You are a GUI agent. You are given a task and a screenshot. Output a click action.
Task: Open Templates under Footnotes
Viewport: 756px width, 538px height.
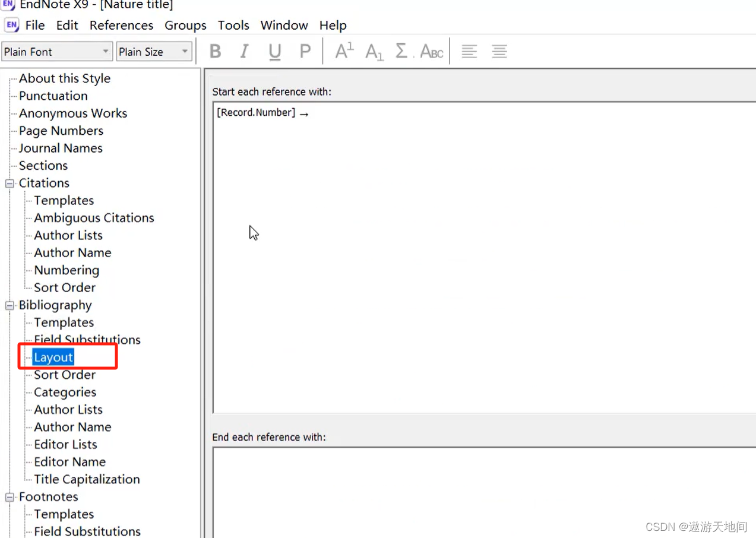click(64, 514)
